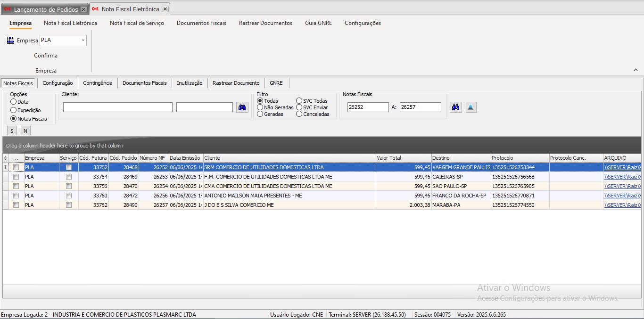Toggle Serviço checkbox for J DO E S SILVA row

tap(69, 205)
